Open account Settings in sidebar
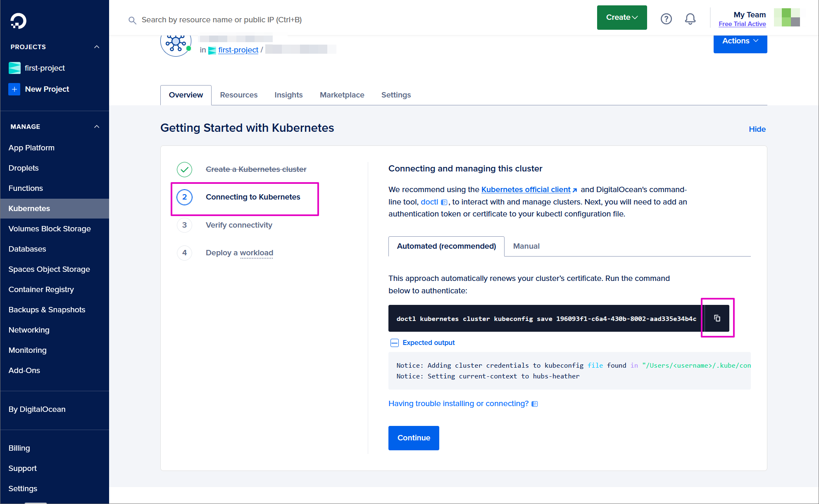The height and width of the screenshot is (504, 819). coord(23,489)
